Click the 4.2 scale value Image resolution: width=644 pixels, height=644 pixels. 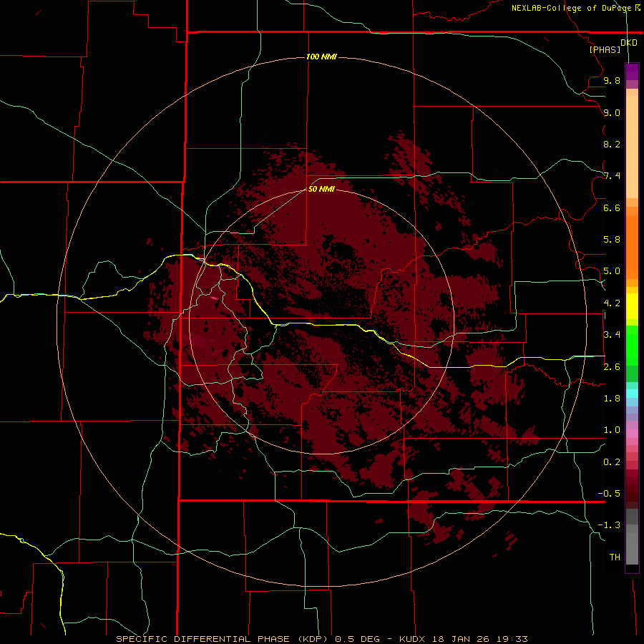(612, 303)
